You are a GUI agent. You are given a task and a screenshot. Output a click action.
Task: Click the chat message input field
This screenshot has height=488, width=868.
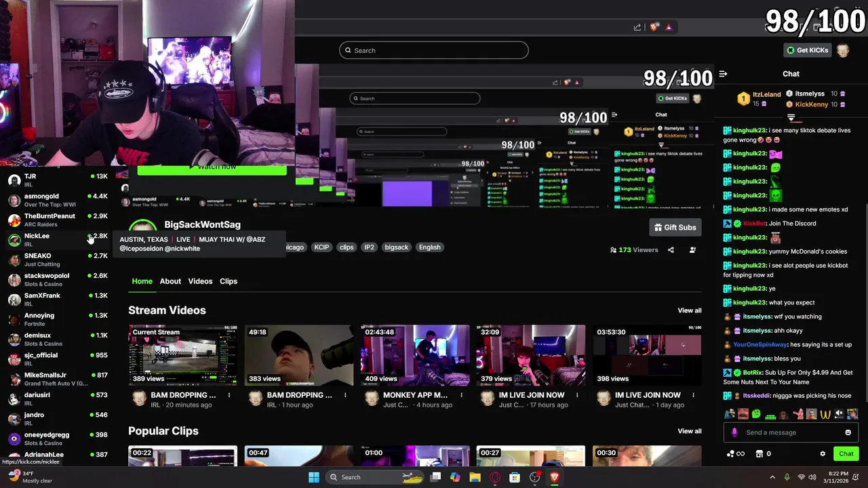[x=791, y=432]
